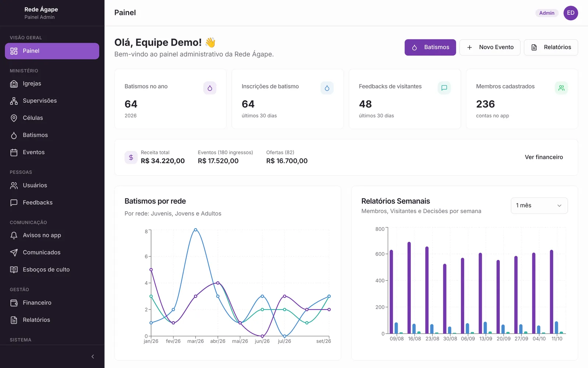Click the Batismos por rede chart title

pyautogui.click(x=155, y=201)
